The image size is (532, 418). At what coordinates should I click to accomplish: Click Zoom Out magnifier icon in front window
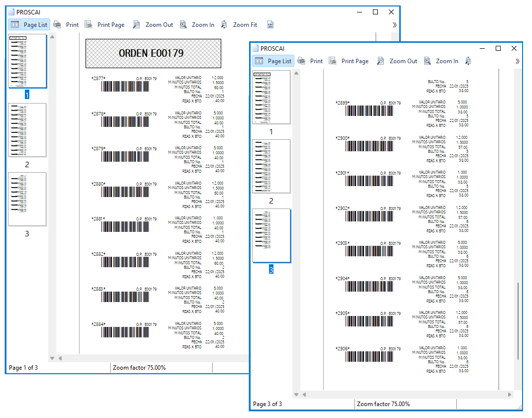[x=381, y=61]
